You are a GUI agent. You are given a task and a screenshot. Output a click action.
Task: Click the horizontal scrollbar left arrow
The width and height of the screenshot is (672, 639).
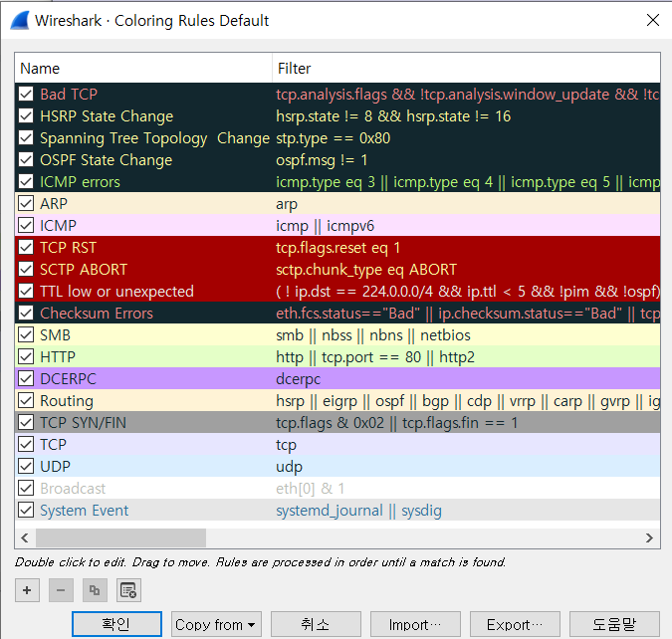point(25,537)
